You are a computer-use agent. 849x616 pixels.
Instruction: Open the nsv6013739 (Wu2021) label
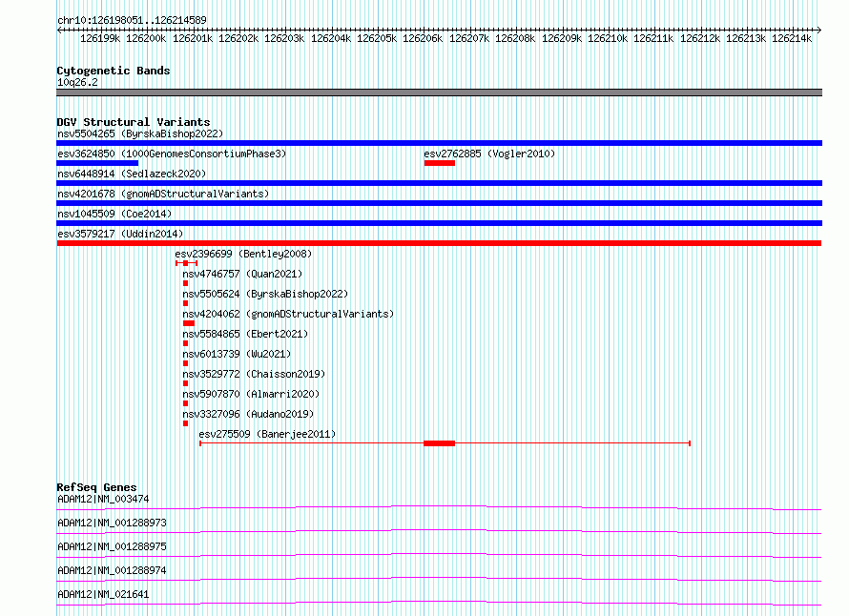tap(237, 354)
